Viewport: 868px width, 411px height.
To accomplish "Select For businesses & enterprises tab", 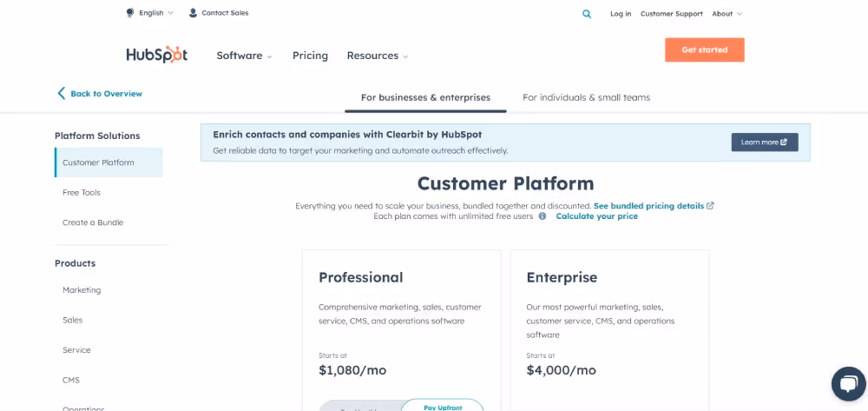I will tap(425, 97).
